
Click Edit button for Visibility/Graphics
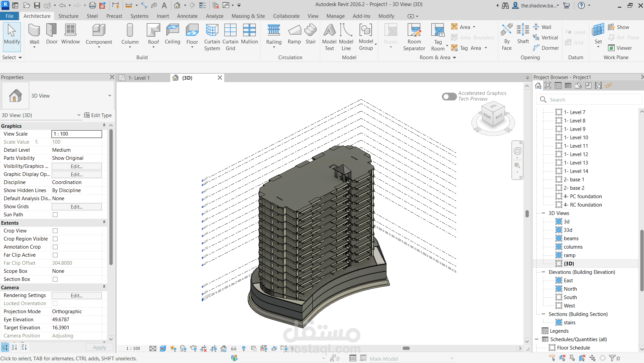click(x=76, y=166)
